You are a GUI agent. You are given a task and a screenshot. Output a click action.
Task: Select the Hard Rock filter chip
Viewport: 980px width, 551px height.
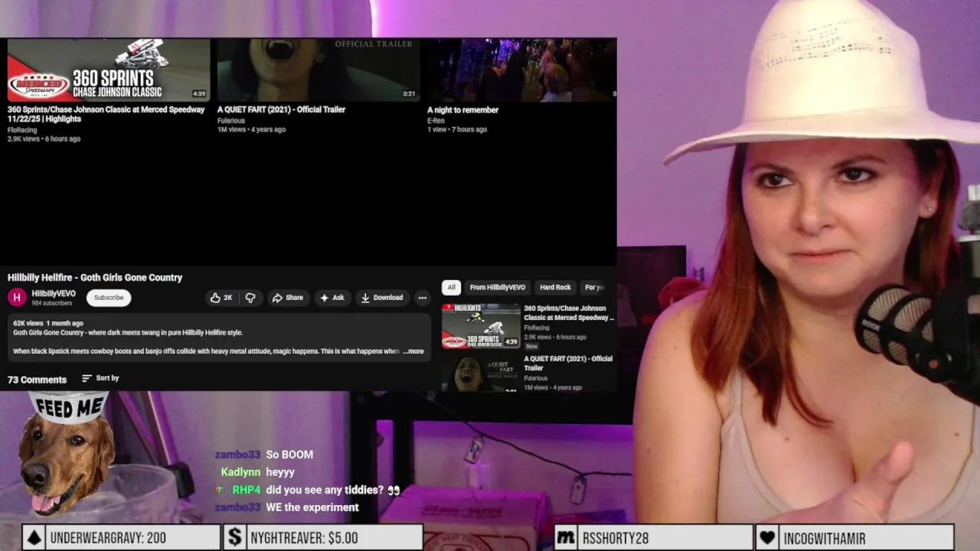(555, 287)
